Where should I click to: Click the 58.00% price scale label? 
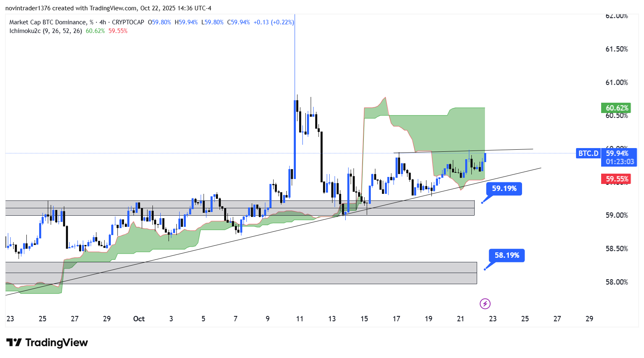(x=616, y=282)
